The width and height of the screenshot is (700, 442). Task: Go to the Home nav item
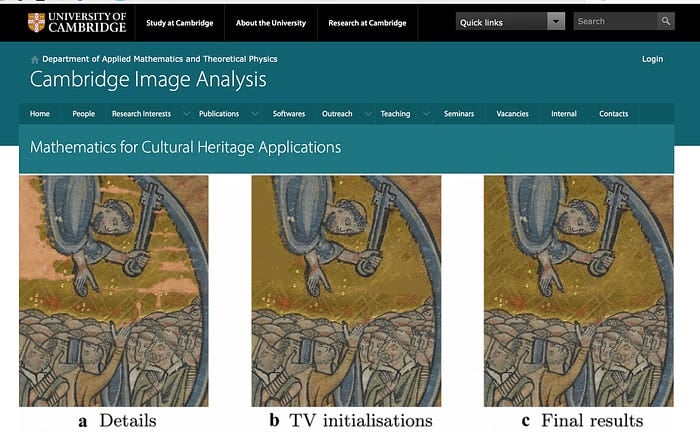[x=40, y=114]
